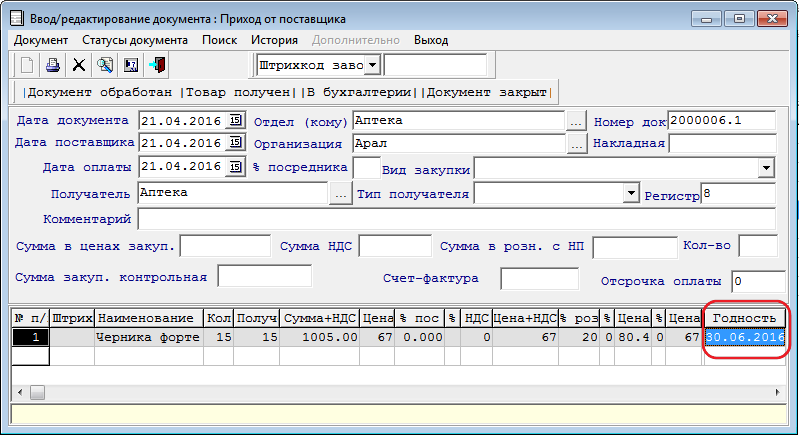Set status Товар получен
Screen dimensions: 799x436
click(238, 93)
